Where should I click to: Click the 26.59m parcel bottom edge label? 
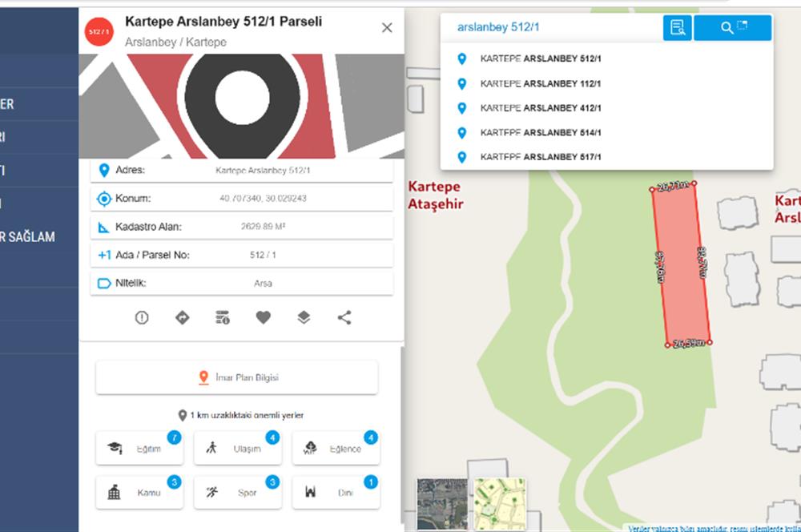(689, 343)
